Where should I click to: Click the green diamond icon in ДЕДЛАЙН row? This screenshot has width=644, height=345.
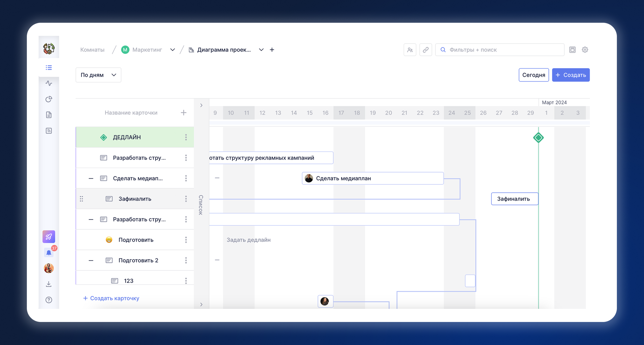104,137
